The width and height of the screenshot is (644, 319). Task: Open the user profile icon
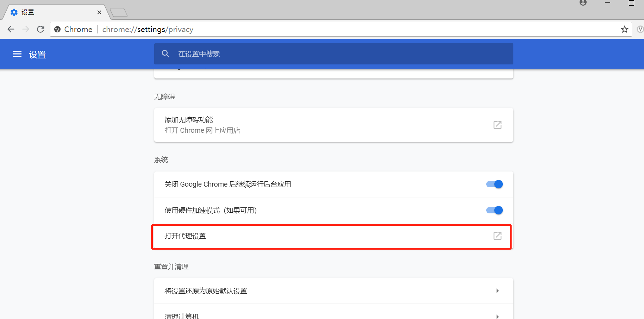click(x=583, y=3)
